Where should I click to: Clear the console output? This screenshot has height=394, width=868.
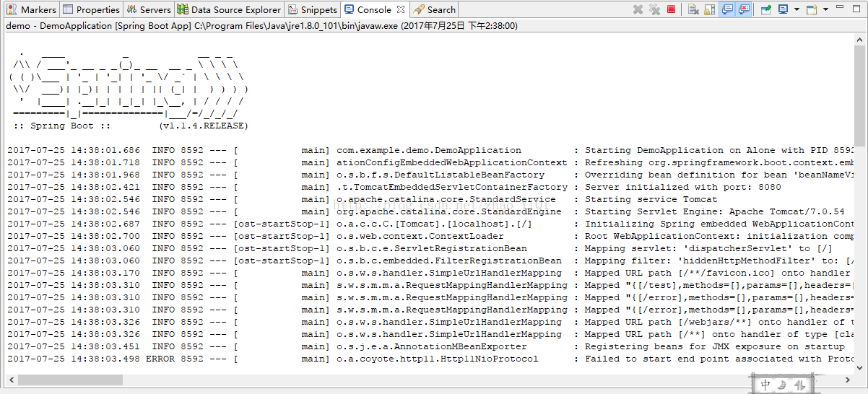693,9
